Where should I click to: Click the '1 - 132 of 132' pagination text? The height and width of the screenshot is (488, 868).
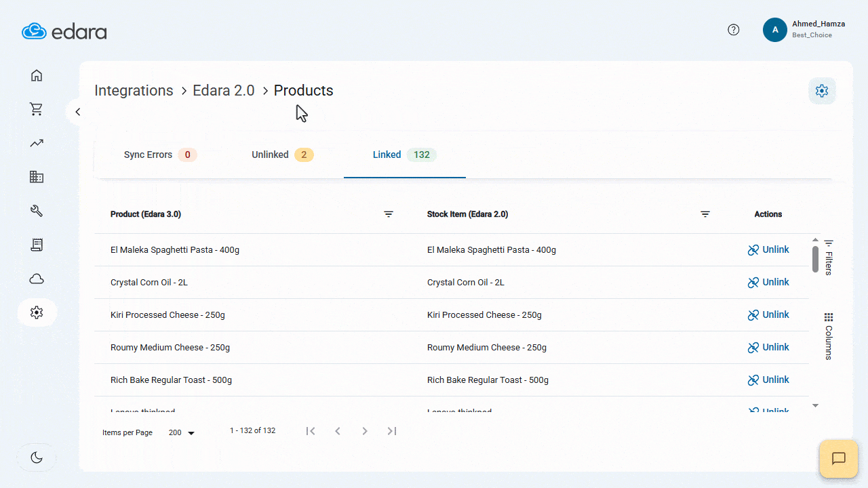pos(252,430)
